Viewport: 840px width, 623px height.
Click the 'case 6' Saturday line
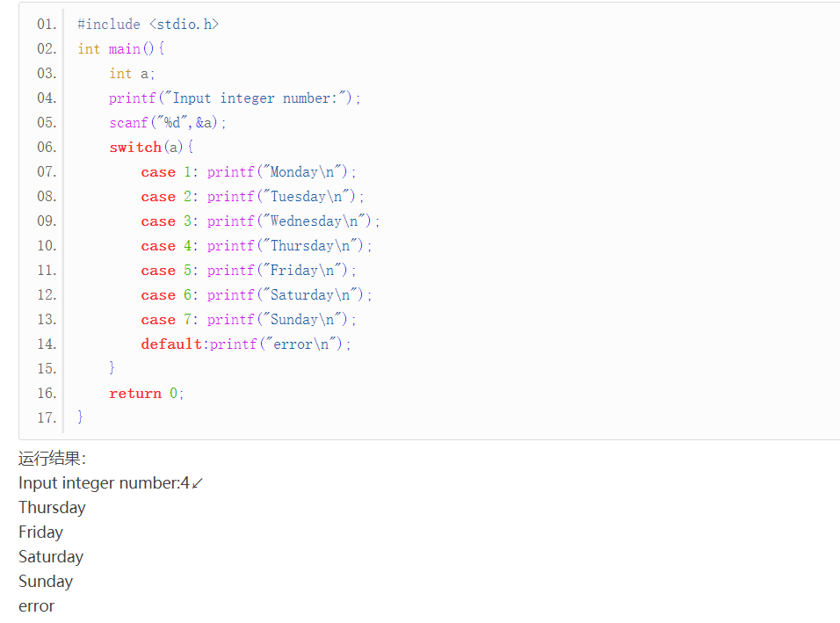click(x=256, y=295)
